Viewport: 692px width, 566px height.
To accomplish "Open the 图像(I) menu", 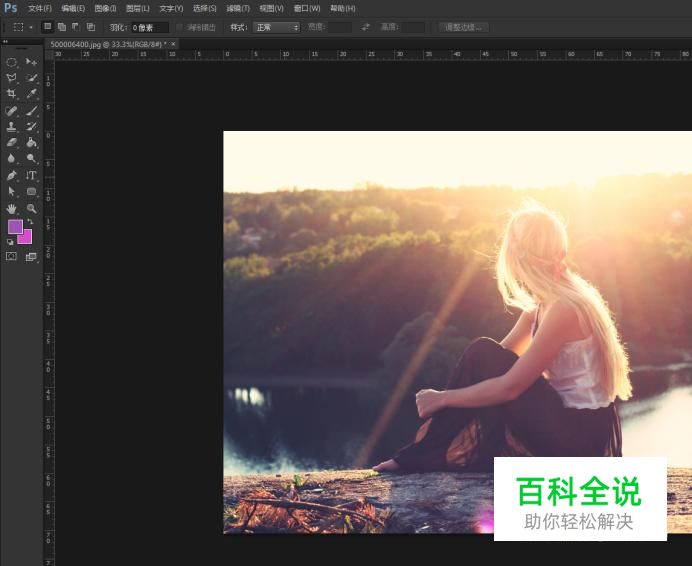I will point(105,8).
